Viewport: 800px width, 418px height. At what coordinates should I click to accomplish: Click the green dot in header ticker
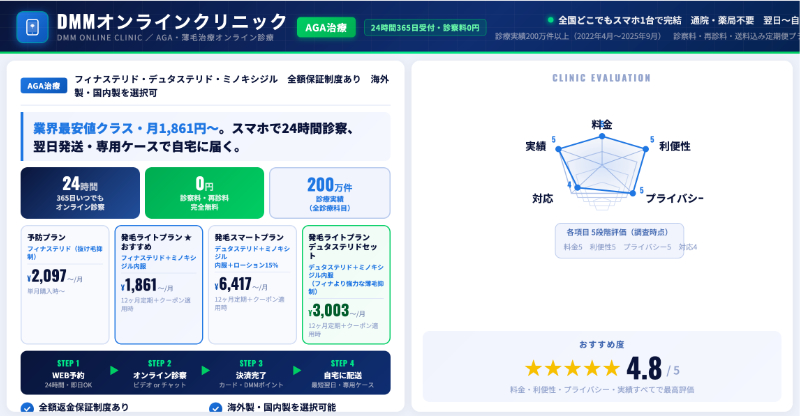[550, 20]
